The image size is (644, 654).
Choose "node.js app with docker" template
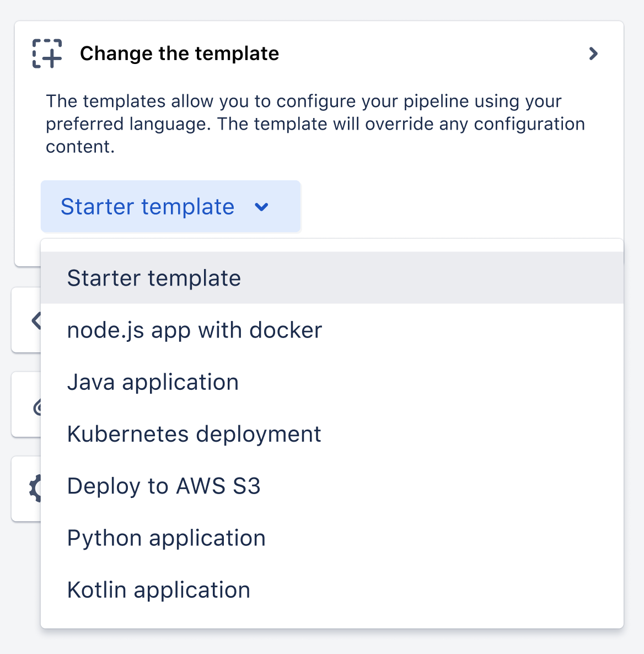coord(194,330)
